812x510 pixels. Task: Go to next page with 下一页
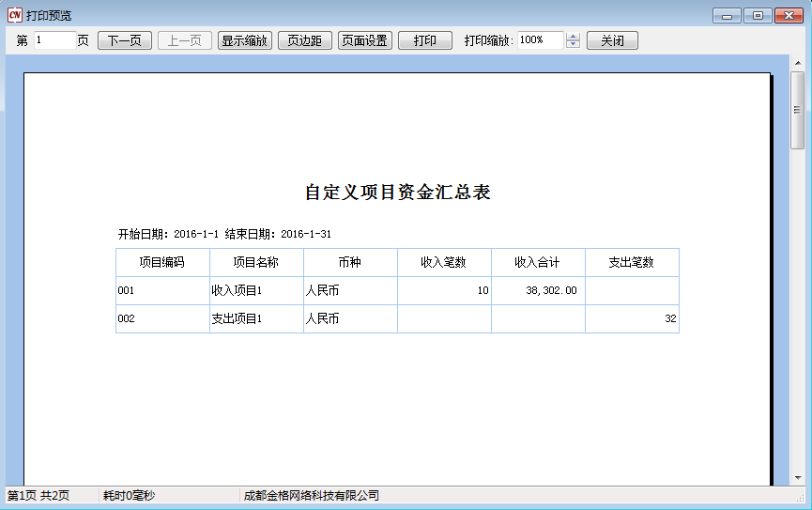pos(124,40)
